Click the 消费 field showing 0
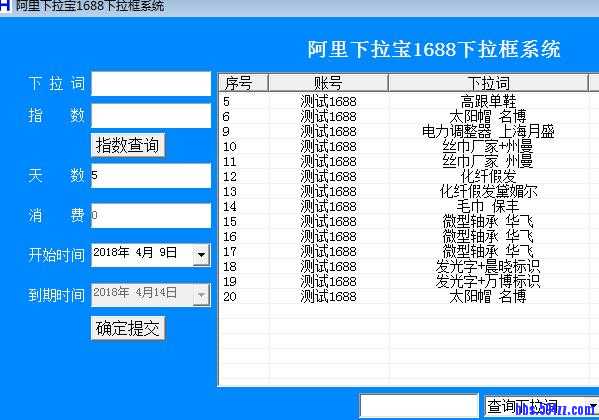The image size is (599, 420). (x=151, y=216)
